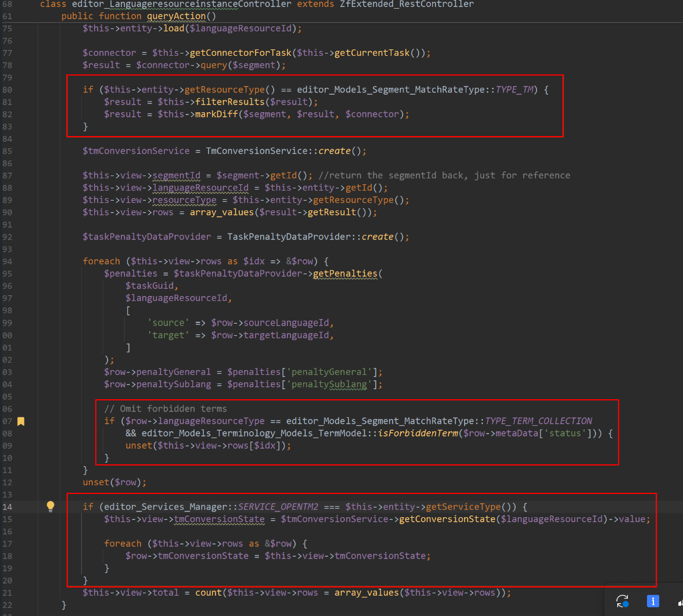
Task: Click the count function on the total line
Action: (x=208, y=592)
